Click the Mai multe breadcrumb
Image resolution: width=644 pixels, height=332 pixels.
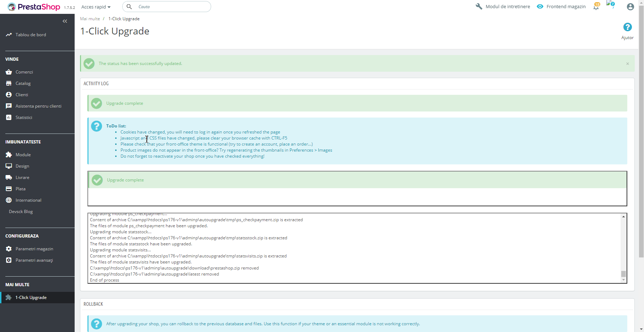coord(90,19)
